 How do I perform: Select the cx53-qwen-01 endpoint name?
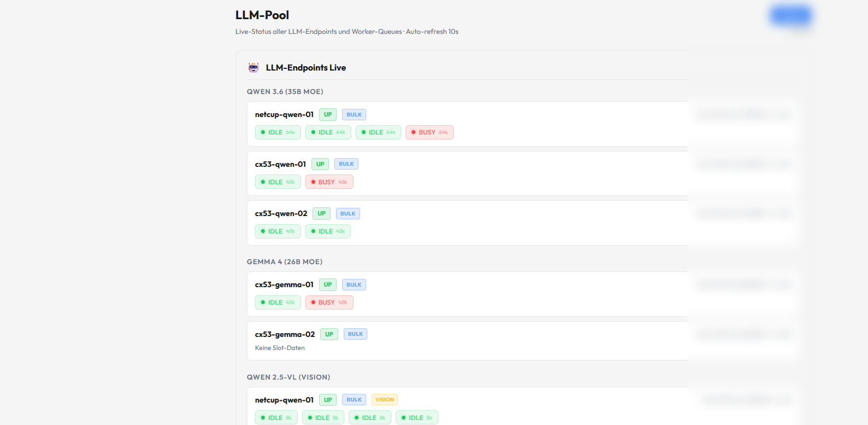pyautogui.click(x=280, y=164)
